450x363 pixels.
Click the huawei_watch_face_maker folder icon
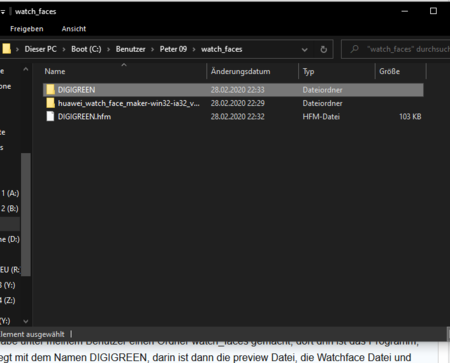(50, 103)
